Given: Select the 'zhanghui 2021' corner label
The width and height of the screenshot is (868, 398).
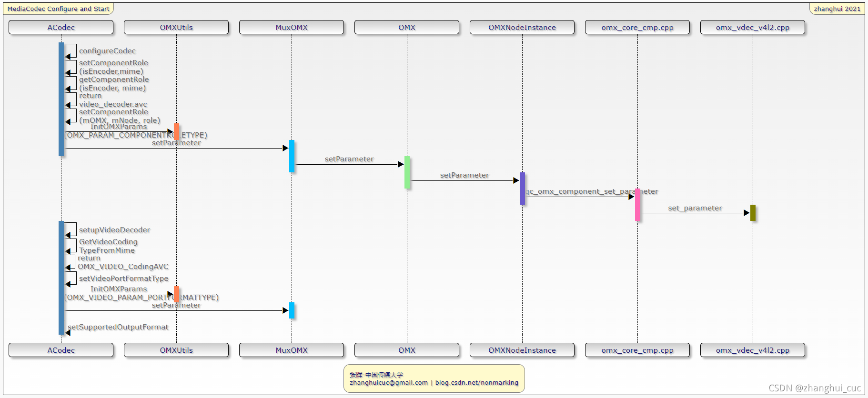Looking at the screenshot, I should point(837,9).
